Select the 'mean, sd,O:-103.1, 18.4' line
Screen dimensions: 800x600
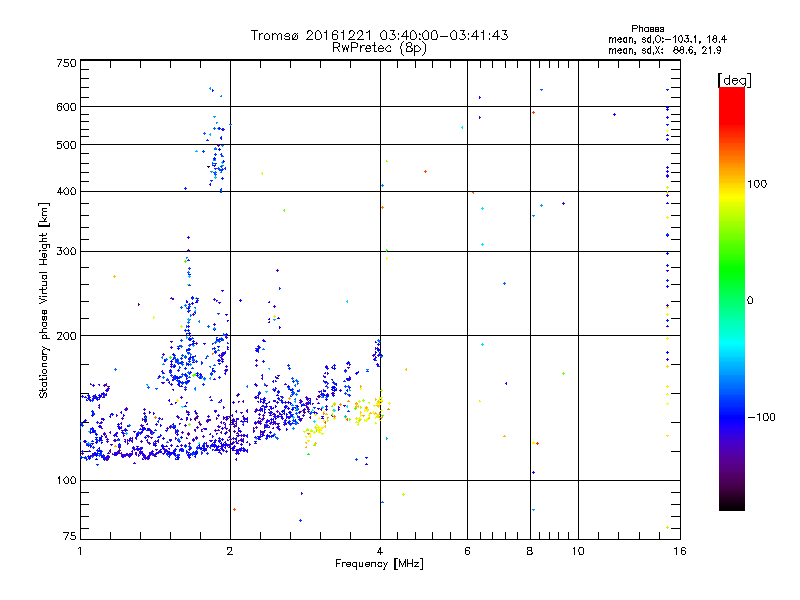click(667, 39)
